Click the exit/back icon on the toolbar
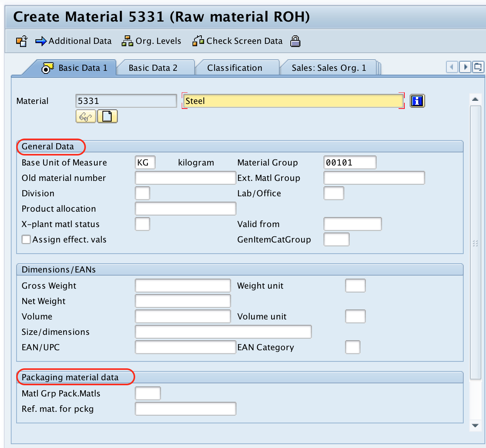This screenshot has height=448, width=486. (x=22, y=41)
